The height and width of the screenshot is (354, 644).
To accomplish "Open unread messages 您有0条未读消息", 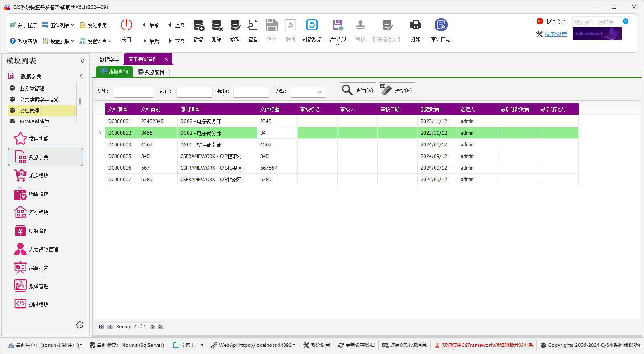I will pos(404,345).
